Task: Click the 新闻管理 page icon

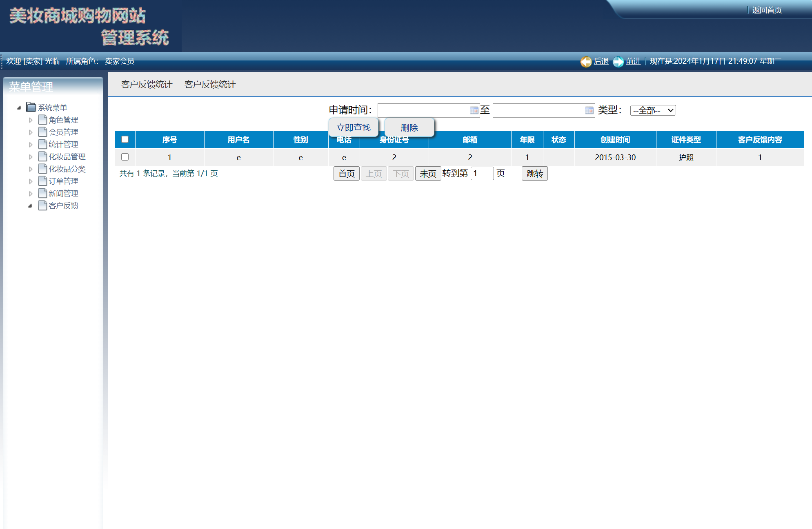Action: [x=42, y=193]
